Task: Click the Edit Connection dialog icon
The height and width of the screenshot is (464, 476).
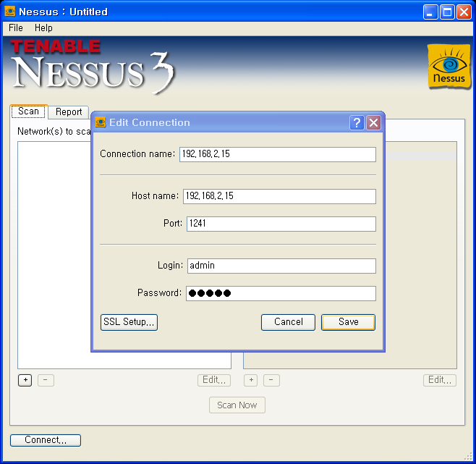Action: point(101,122)
